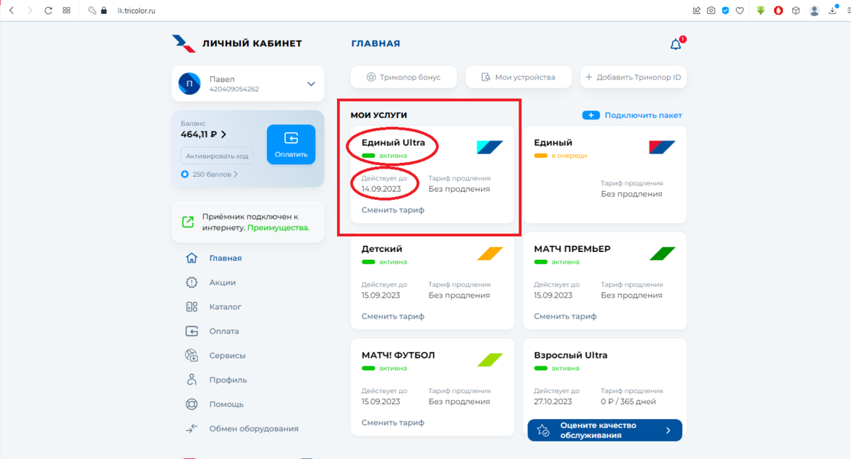This screenshot has height=459, width=868.
Task: Click the Помощь lifebuoy icon
Action: [x=192, y=404]
